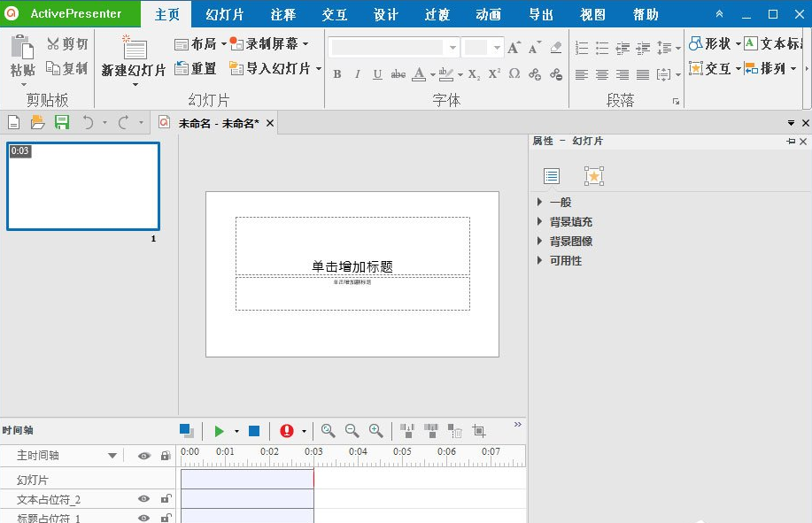Screen dimensions: 812x523
Task: Click the Superscript icon
Action: [x=494, y=74]
